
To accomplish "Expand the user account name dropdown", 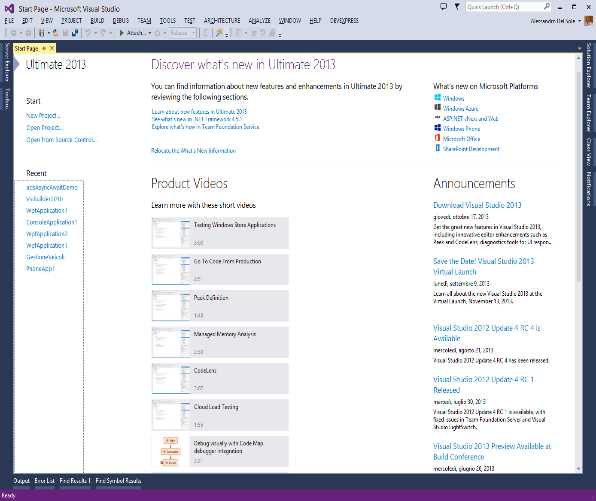I will [580, 21].
